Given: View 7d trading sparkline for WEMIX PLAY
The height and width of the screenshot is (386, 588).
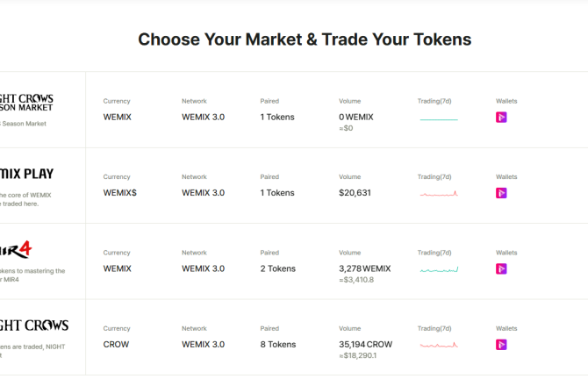Looking at the screenshot, I should pos(439,194).
